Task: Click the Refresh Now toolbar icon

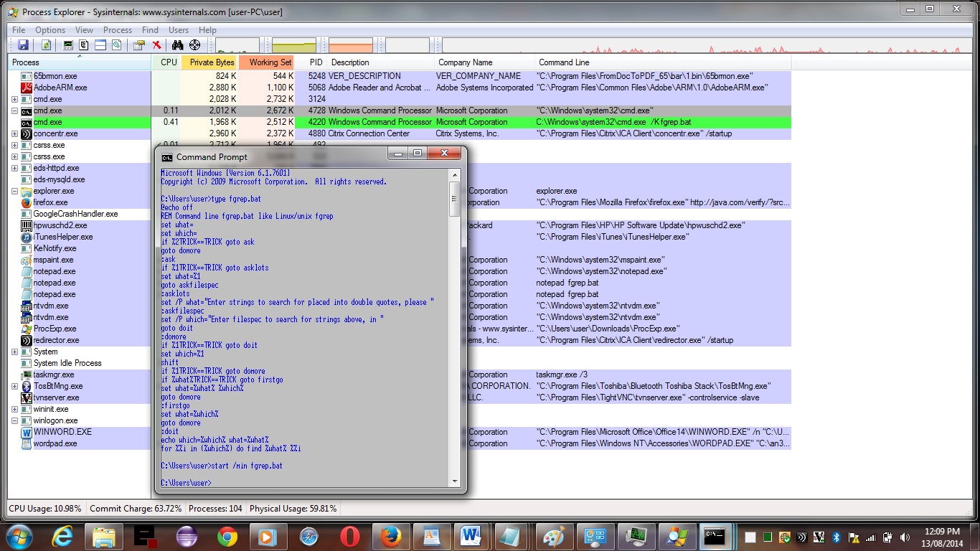Action: [46, 45]
